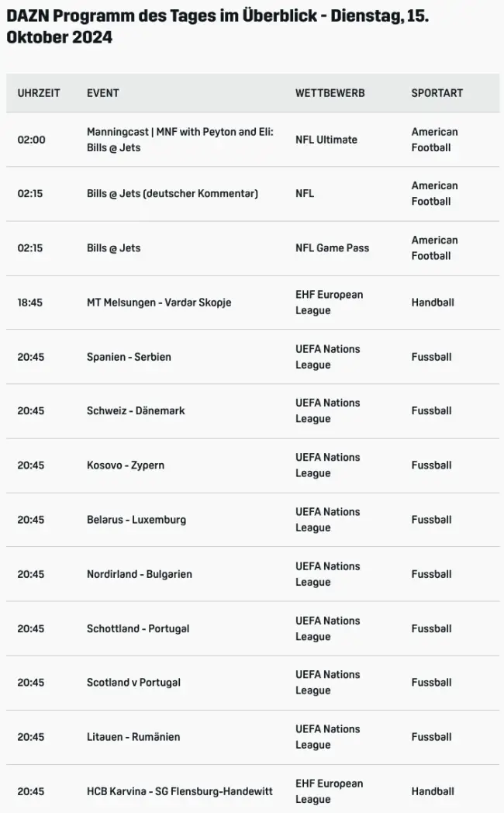The image size is (504, 813).
Task: Select the Spanien - Serbien match
Action: pos(129,357)
